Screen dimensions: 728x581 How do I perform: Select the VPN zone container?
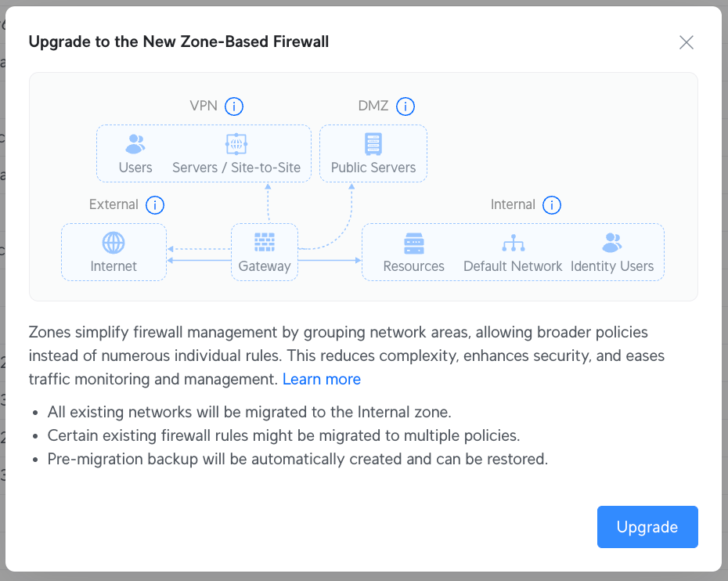(204, 153)
